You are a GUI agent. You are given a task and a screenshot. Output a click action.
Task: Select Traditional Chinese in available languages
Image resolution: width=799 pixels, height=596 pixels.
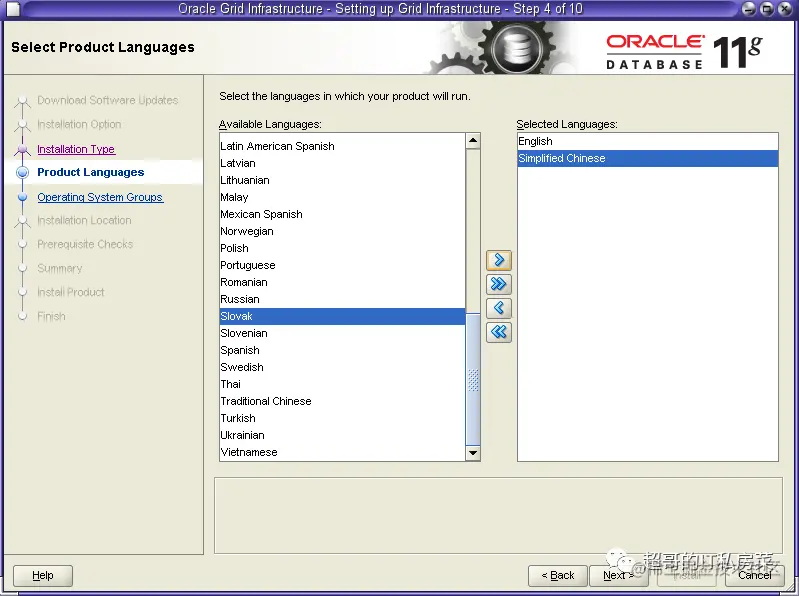pos(342,401)
